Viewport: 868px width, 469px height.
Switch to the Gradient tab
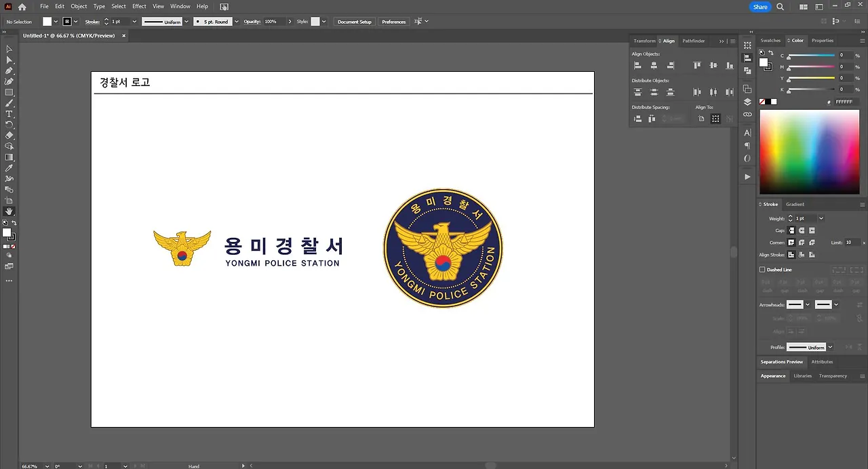coord(795,204)
